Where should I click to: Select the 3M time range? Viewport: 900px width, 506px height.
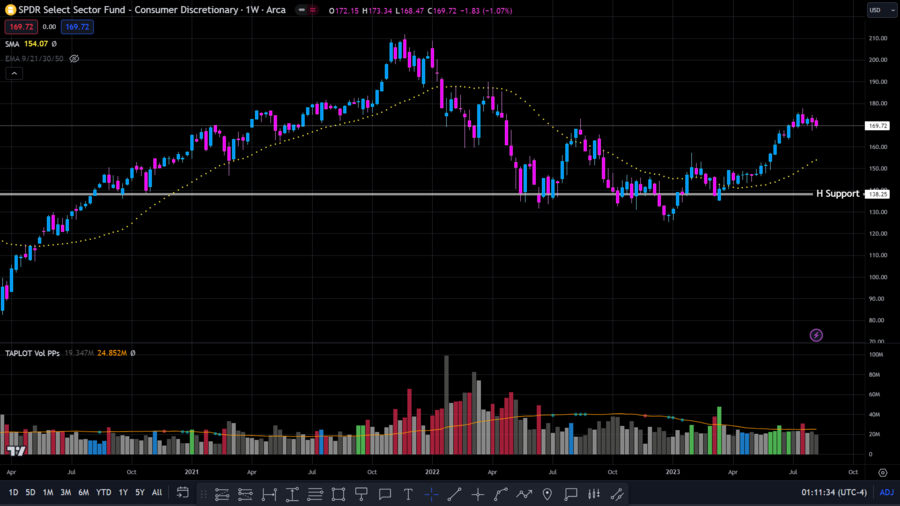tap(65, 492)
